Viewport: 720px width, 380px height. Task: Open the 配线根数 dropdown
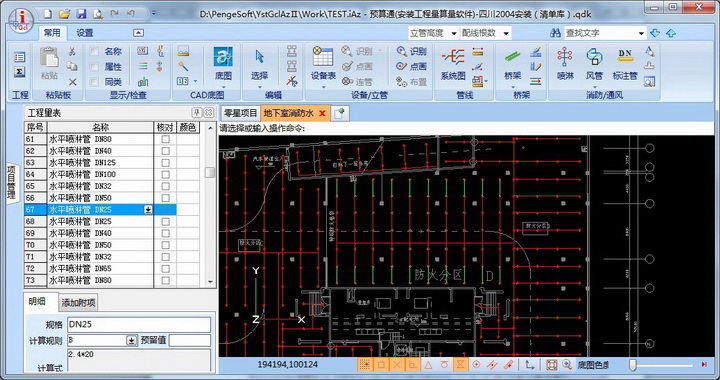tap(506, 33)
